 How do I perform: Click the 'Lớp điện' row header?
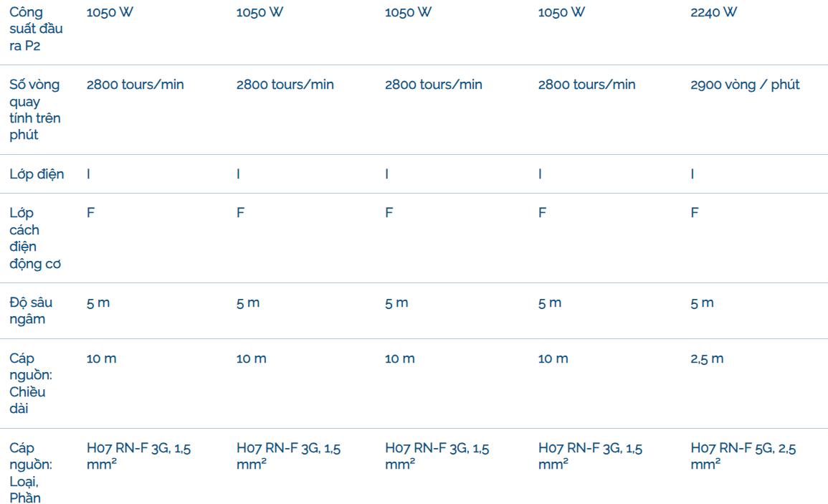point(37,174)
